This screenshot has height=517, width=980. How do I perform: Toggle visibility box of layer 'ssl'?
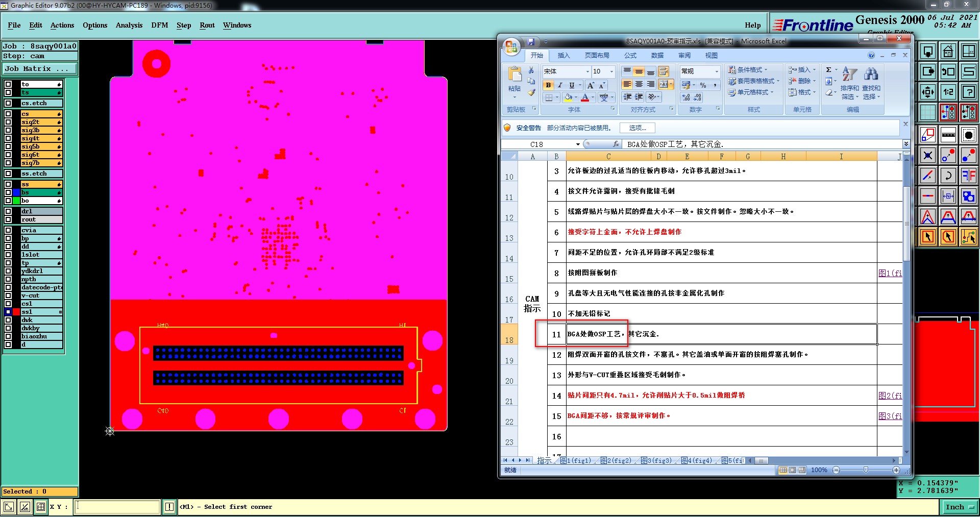coord(8,312)
